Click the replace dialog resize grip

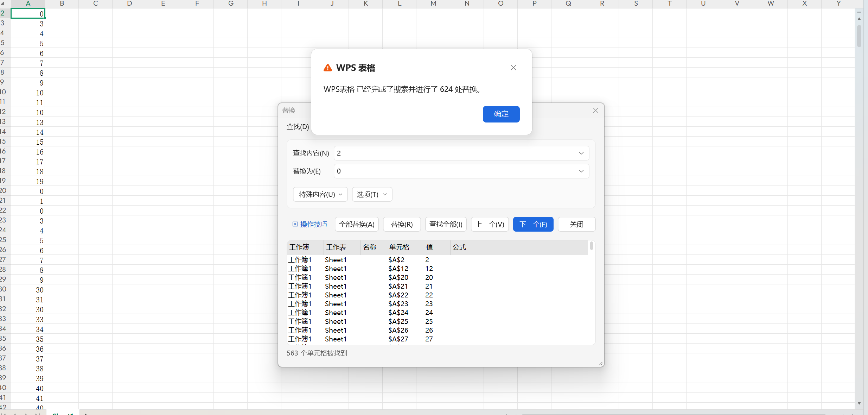(x=600, y=363)
